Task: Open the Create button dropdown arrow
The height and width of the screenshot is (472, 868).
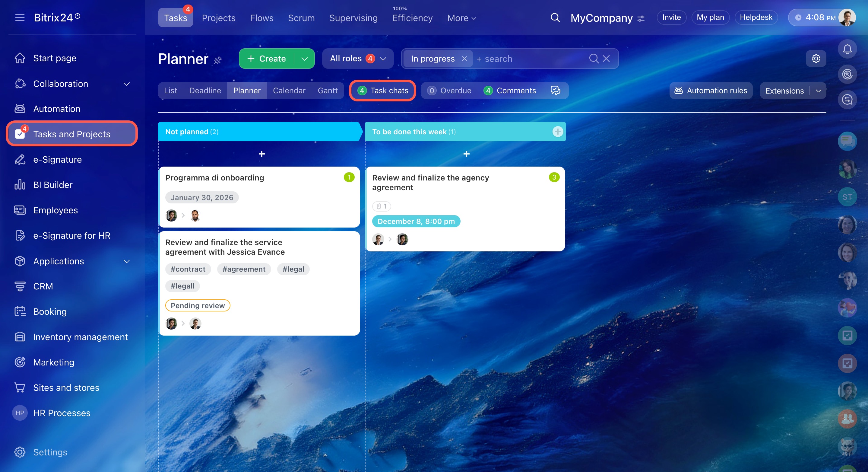Action: click(x=304, y=59)
